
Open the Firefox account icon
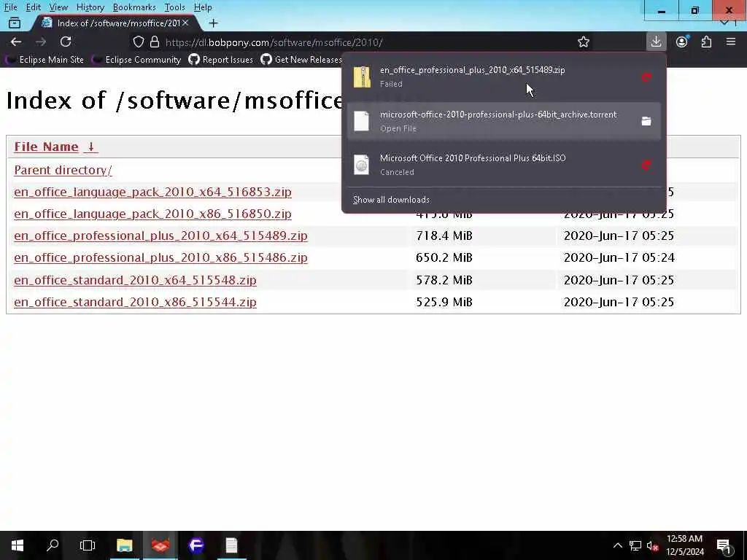point(682,42)
